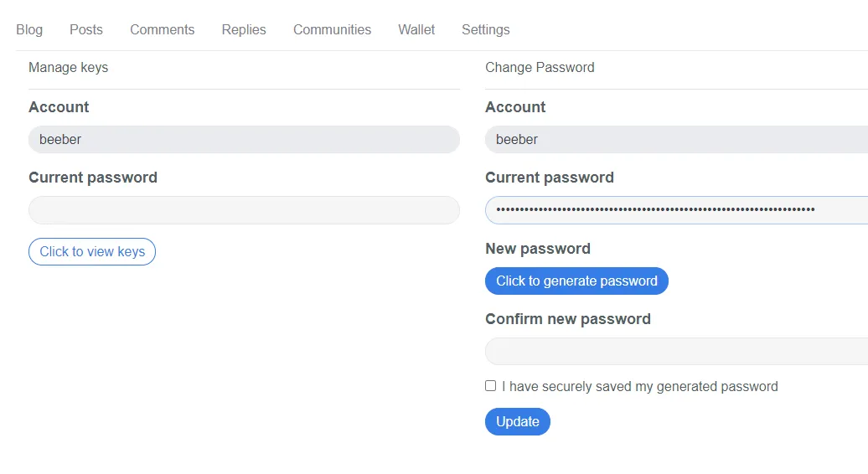
Task: Check the securely saved password checkbox
Action: coord(491,386)
